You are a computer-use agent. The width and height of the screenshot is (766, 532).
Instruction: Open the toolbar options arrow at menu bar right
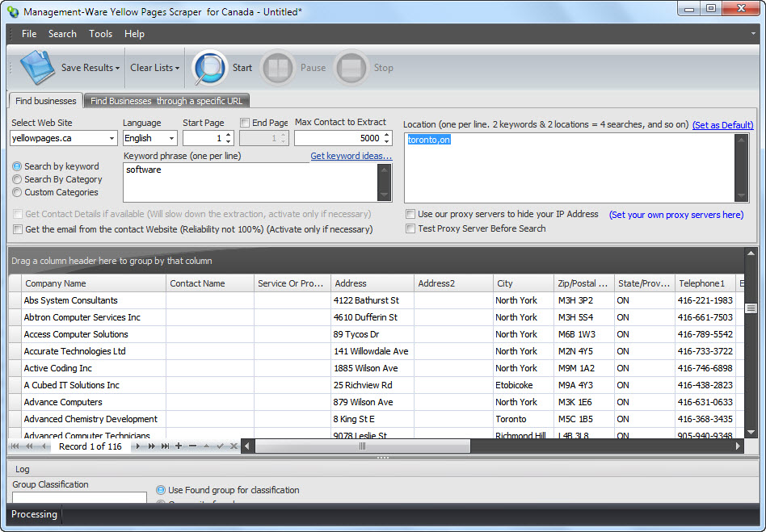pos(753,34)
